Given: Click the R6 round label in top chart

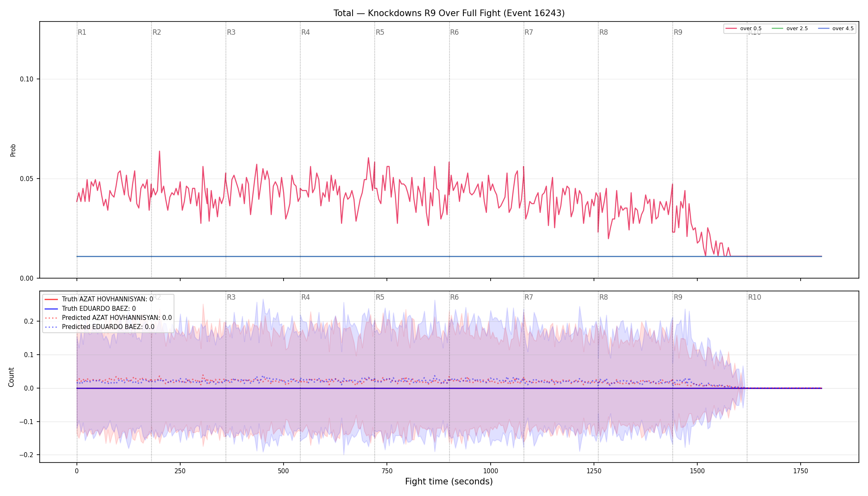Looking at the screenshot, I should (454, 32).
